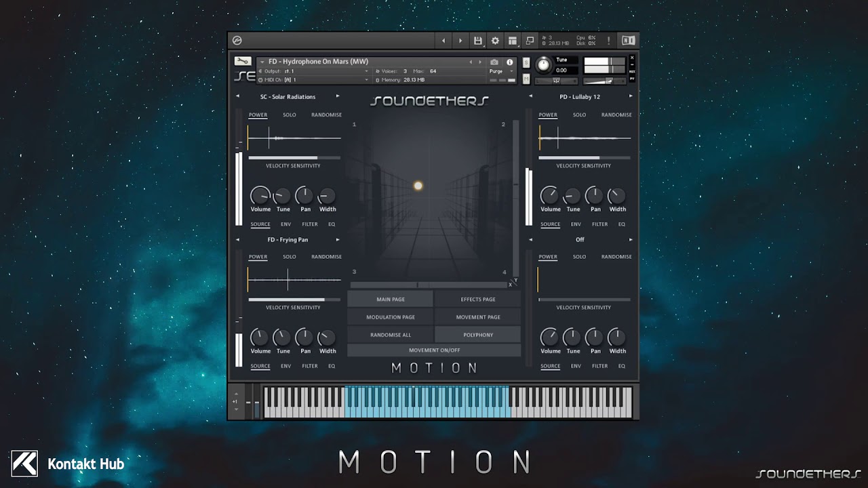868x488 pixels.
Task: Click Pan knob of PD - Lullaby 12 layer
Action: click(x=595, y=196)
